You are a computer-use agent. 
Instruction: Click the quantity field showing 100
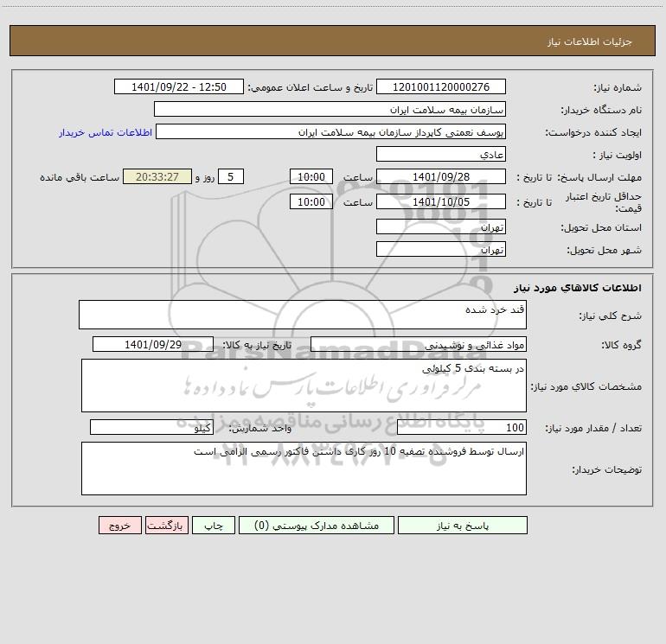462,428
